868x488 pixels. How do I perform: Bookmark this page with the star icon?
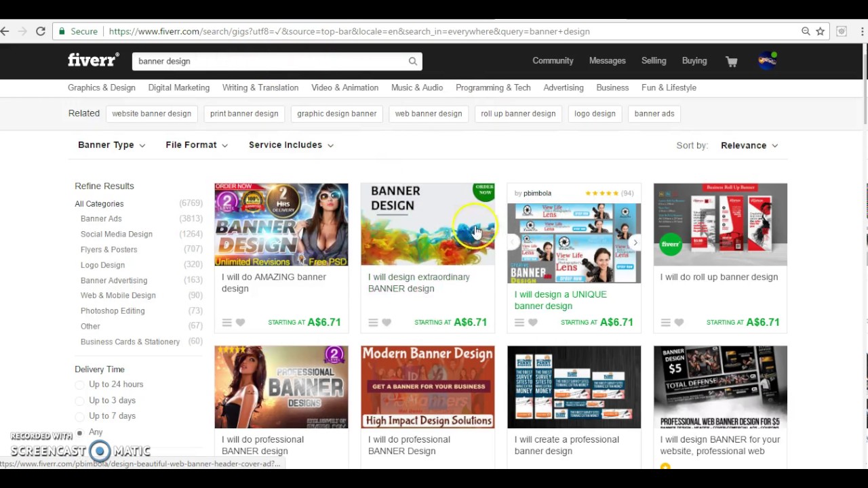point(821,31)
